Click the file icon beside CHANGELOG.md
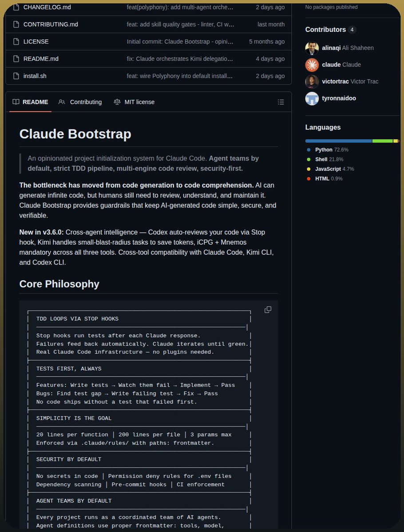The height and width of the screenshot is (532, 404). [x=16, y=7]
